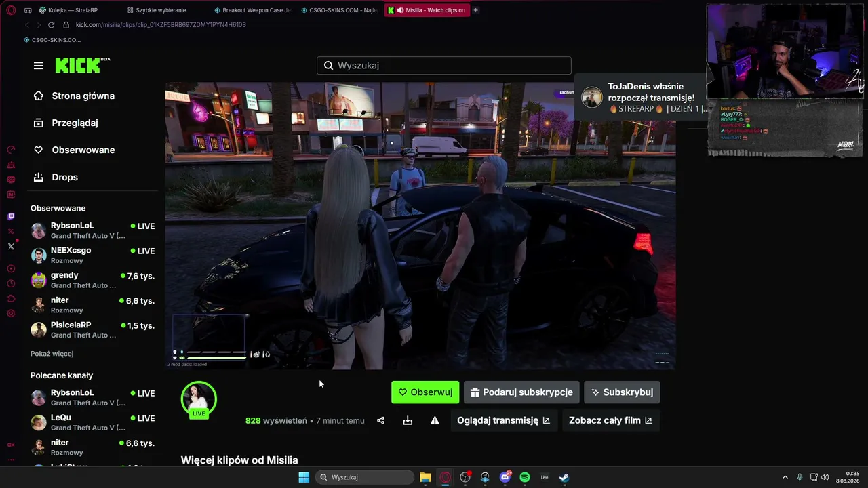Open grendy channel in followed list
The height and width of the screenshot is (488, 868).
coord(94,281)
